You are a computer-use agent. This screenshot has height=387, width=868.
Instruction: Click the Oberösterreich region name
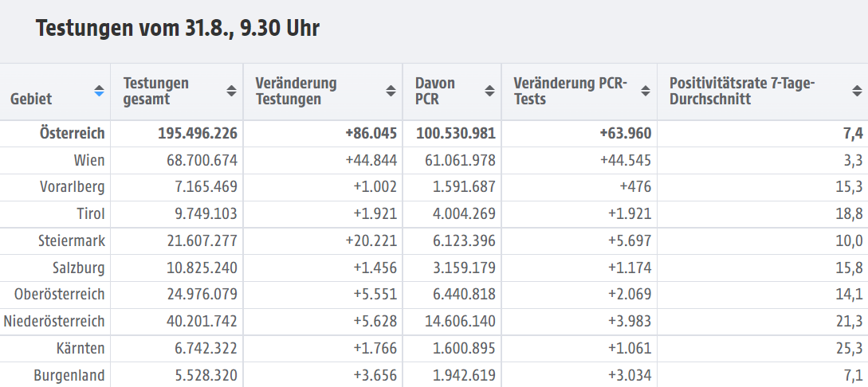point(59,294)
